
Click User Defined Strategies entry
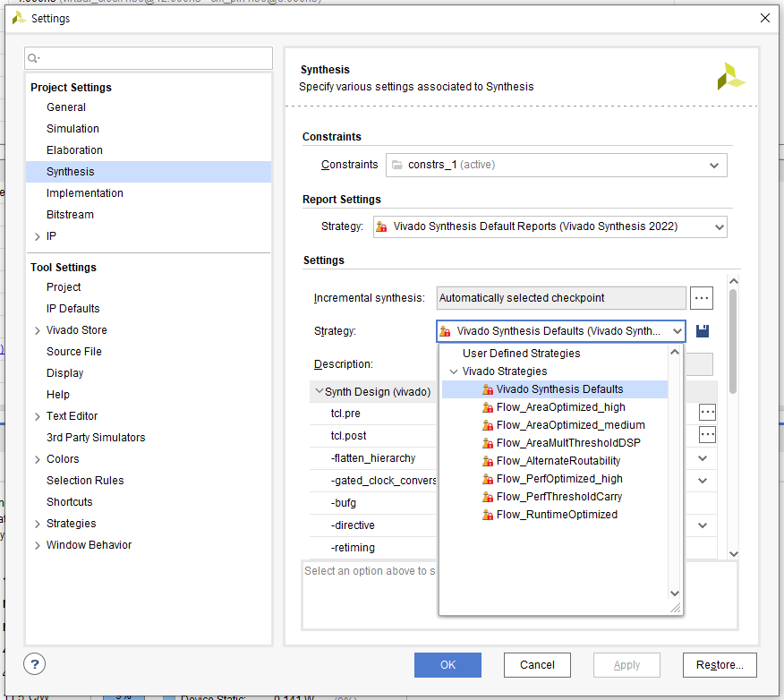point(521,354)
